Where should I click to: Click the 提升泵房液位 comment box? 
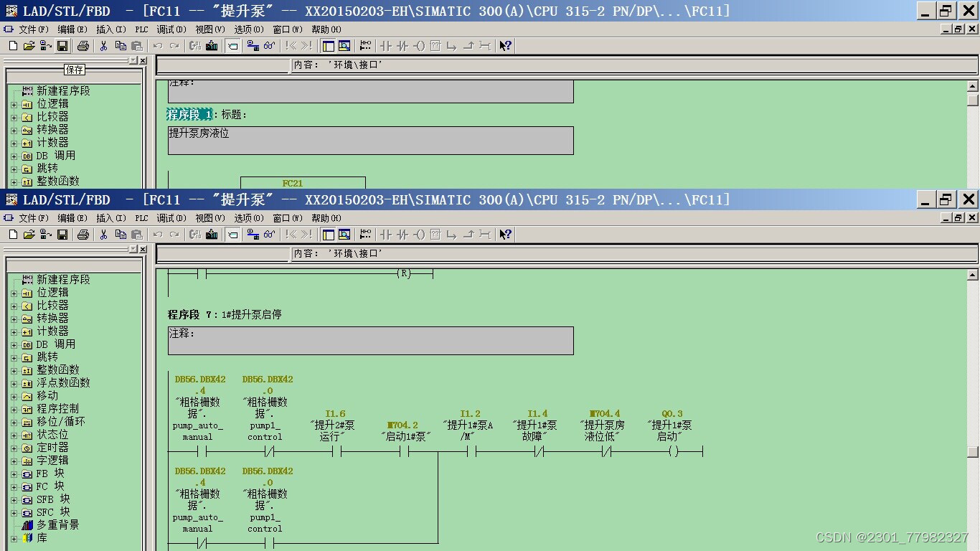[371, 141]
